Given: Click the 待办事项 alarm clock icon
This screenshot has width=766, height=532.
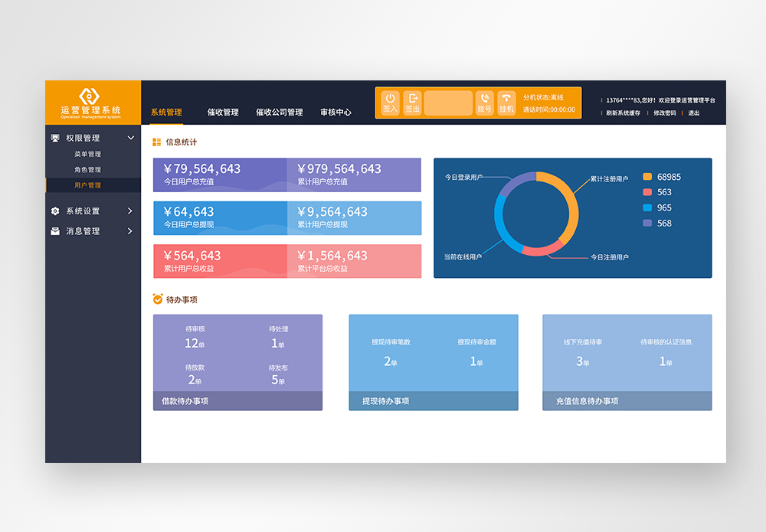Looking at the screenshot, I should [x=158, y=299].
